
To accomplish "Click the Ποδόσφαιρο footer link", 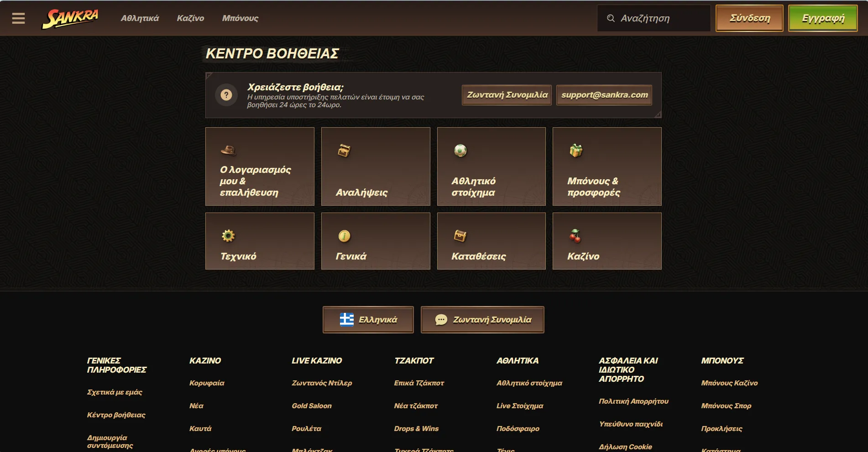I will pyautogui.click(x=518, y=429).
